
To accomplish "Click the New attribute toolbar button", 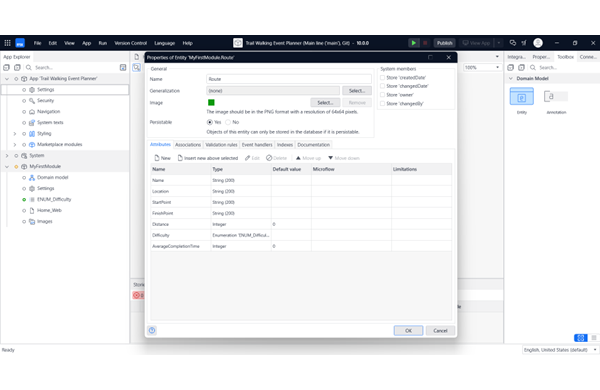I will coord(162,158).
